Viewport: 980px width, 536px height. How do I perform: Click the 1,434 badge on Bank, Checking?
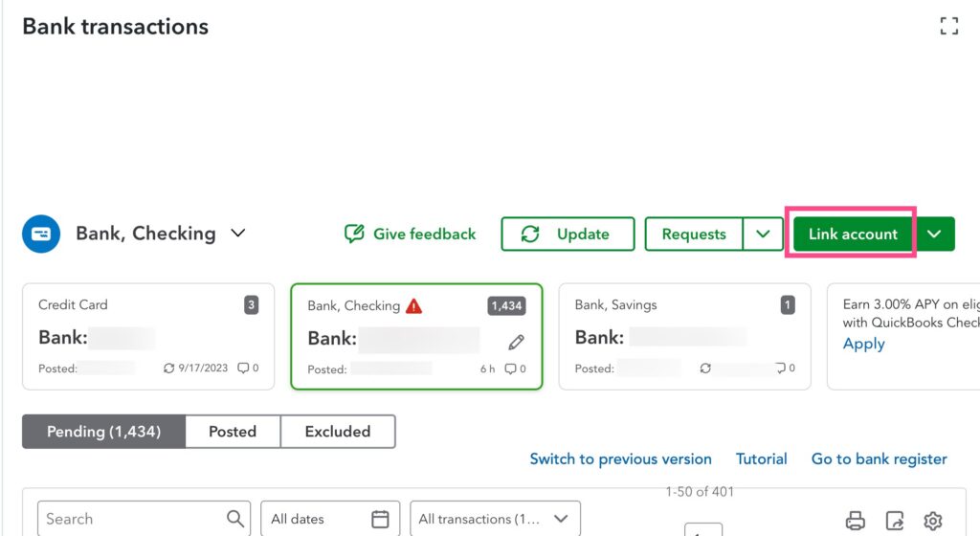506,305
